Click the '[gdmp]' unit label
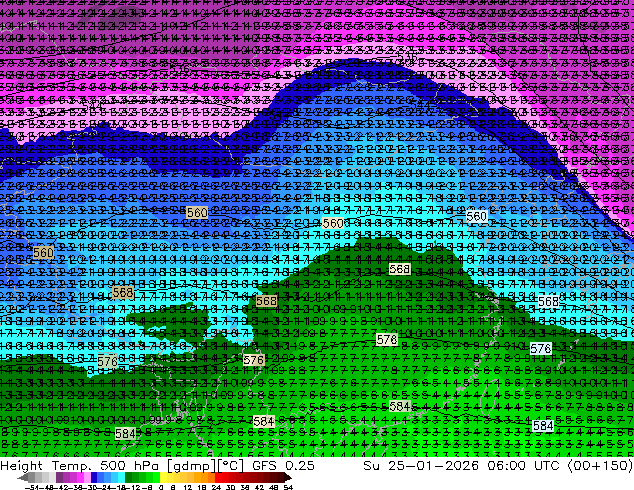 click(190, 466)
